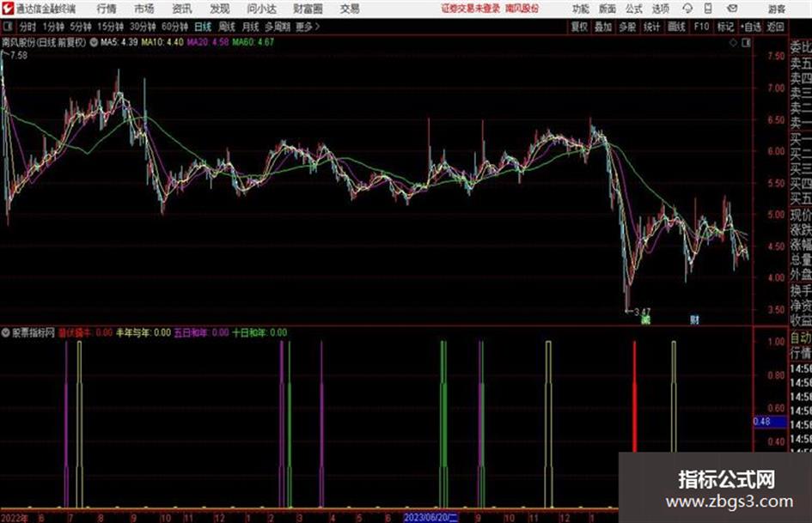Viewport: 812px width, 523px height.
Task: Click the 3.47 low price marker
Action: (642, 312)
